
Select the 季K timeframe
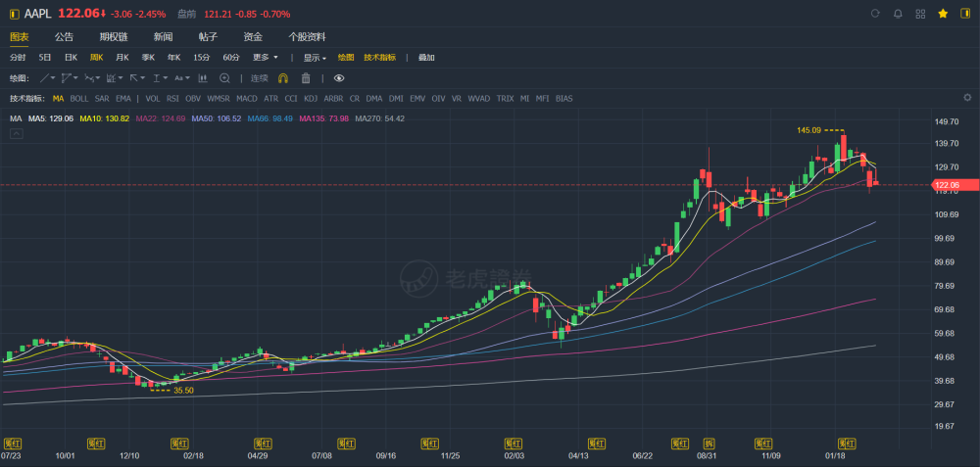(148, 57)
